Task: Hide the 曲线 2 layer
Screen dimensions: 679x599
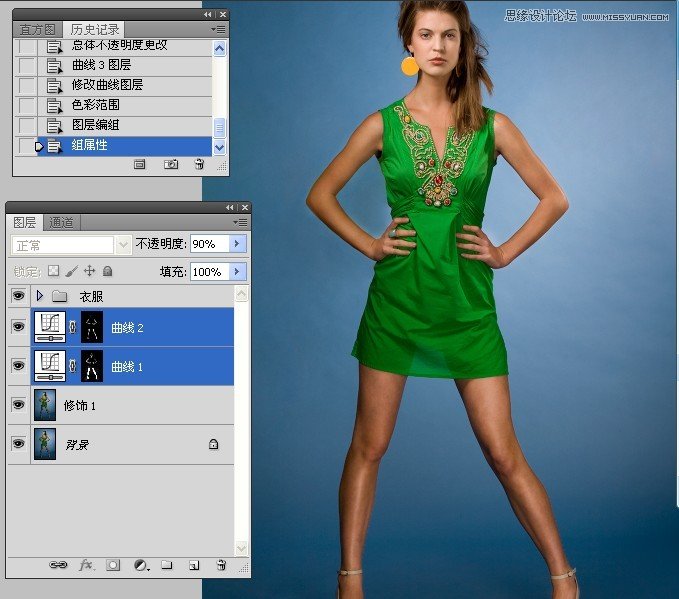Action: [18, 326]
